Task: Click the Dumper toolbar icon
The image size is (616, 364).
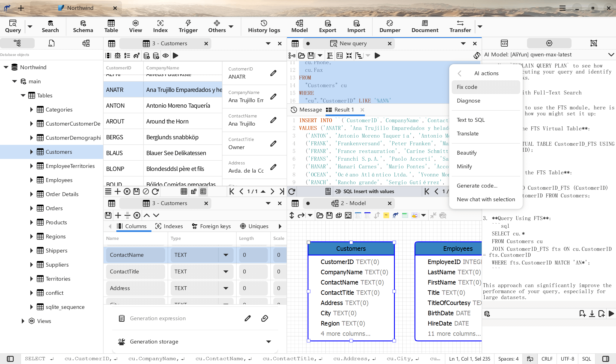Action: (x=390, y=26)
